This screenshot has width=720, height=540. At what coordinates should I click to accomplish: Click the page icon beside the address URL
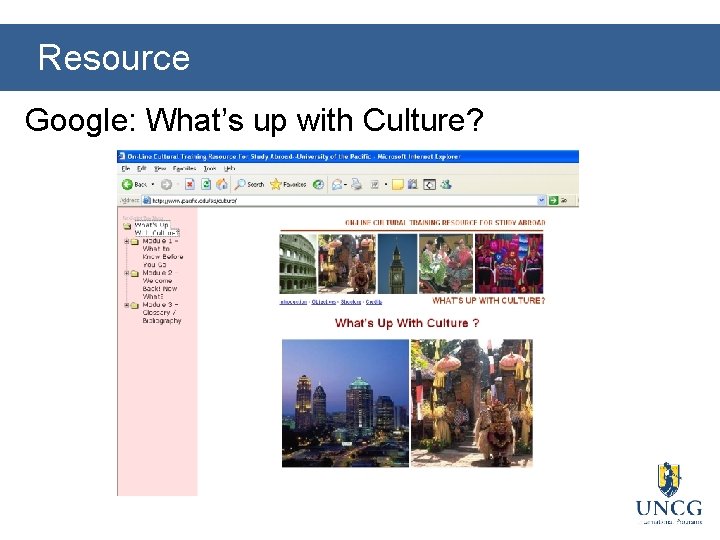click(146, 200)
